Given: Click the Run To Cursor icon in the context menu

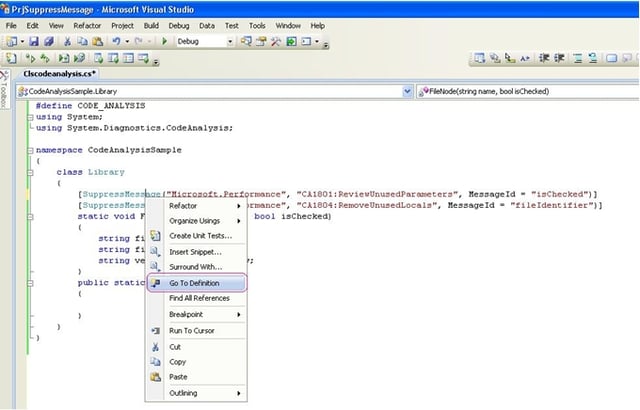Looking at the screenshot, I should pos(156,331).
